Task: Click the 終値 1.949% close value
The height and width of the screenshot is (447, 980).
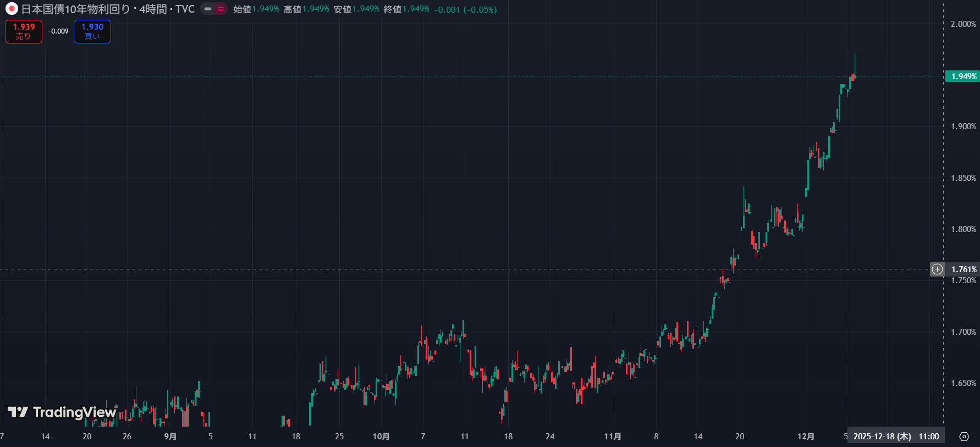Action: tap(406, 9)
